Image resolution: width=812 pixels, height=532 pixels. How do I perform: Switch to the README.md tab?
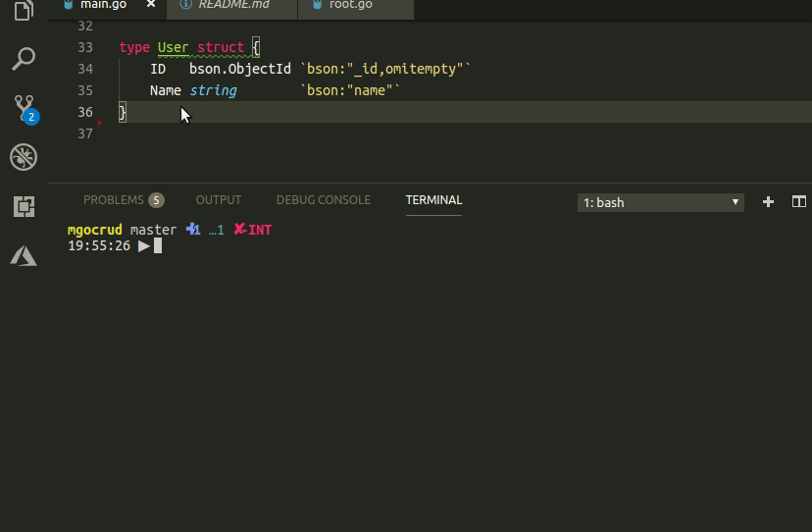point(232,7)
